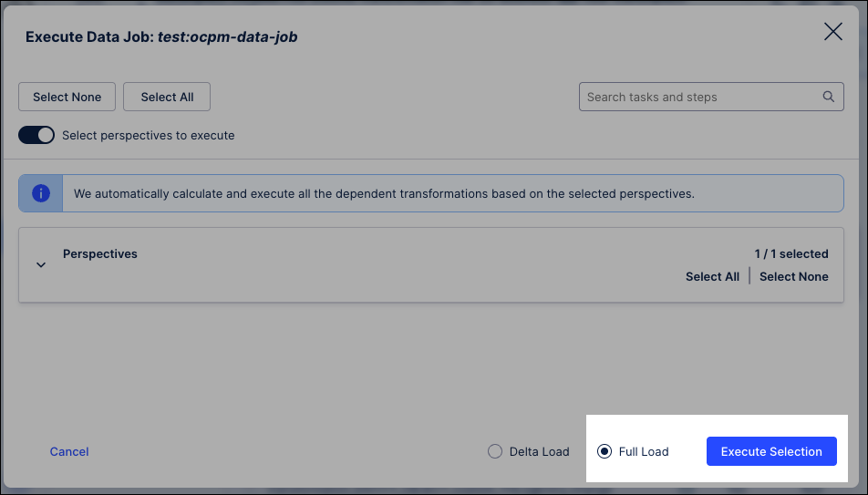Viewport: 868px width, 495px height.
Task: Click the test:ocpm-data-job dialog title
Action: click(228, 36)
